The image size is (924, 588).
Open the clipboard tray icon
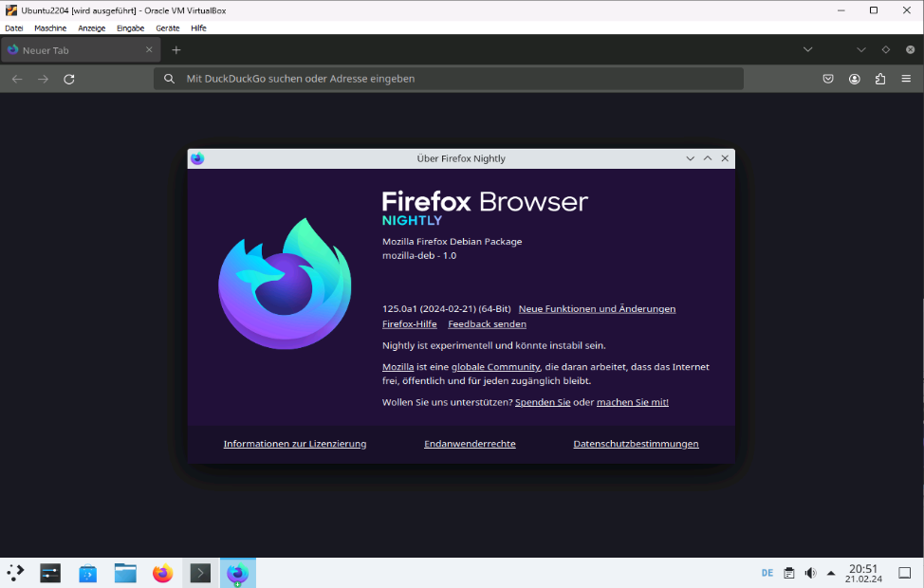click(x=789, y=573)
